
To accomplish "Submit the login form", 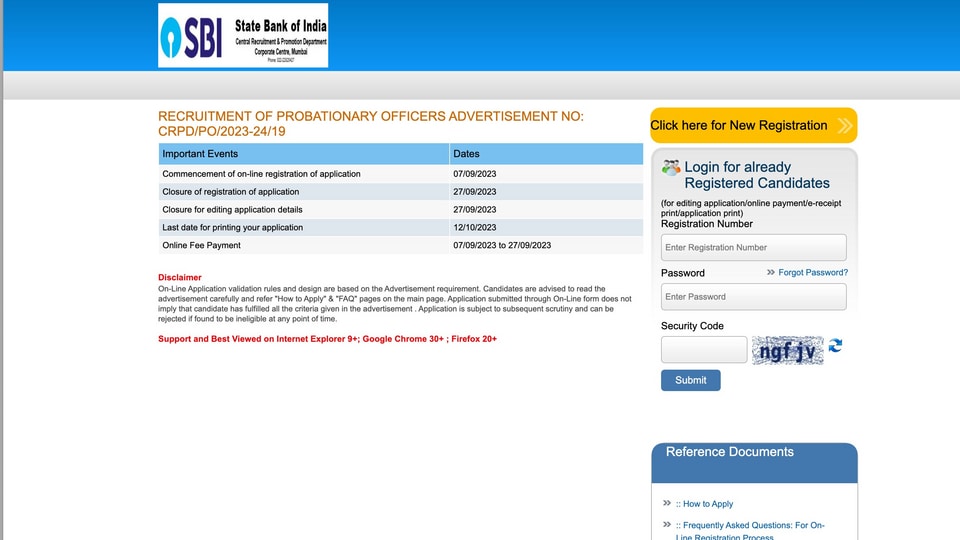I will point(691,380).
